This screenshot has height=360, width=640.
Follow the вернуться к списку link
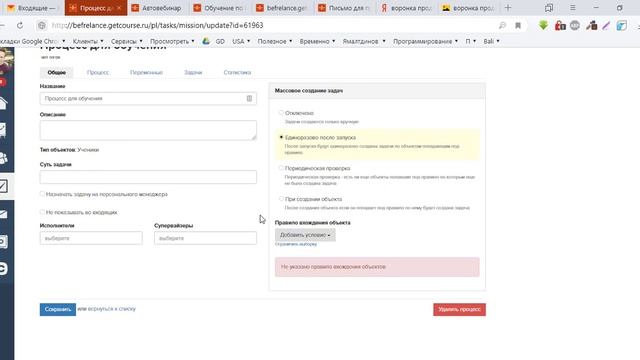112,309
